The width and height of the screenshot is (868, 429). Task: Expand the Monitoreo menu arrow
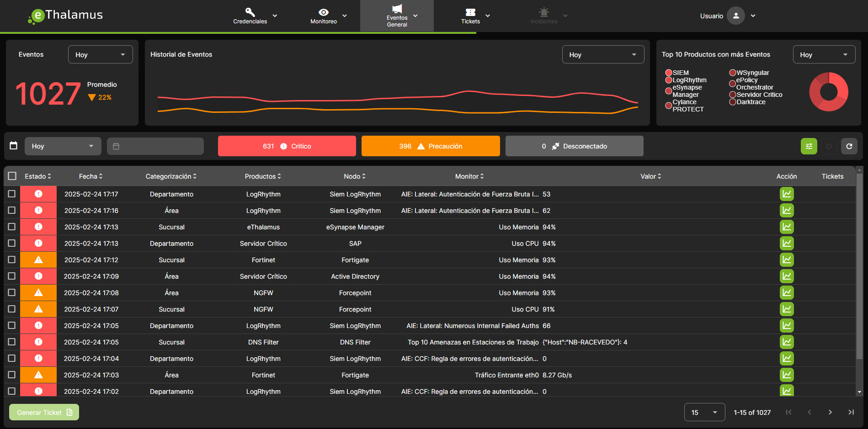point(345,16)
